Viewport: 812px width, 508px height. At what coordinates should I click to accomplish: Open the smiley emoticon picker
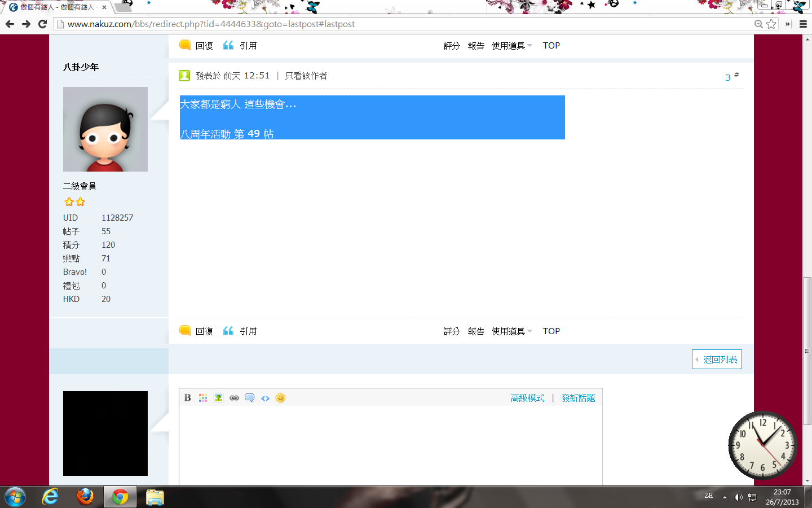point(280,398)
